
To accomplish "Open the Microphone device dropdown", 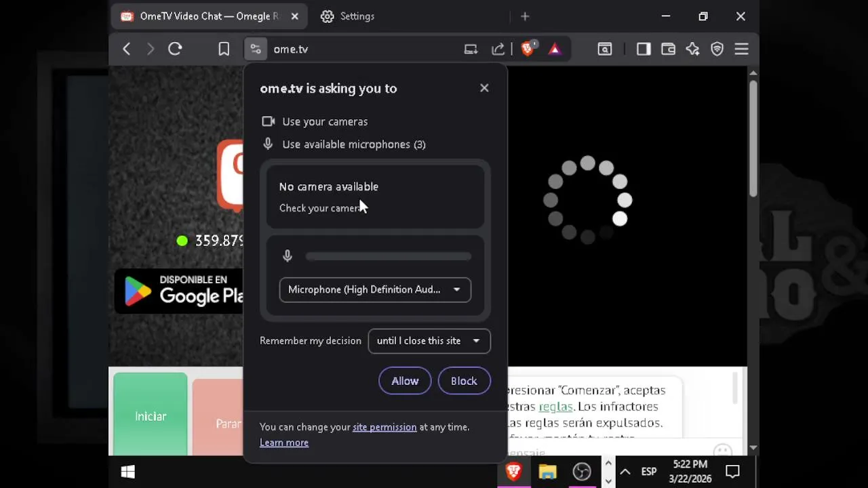I will click(375, 289).
